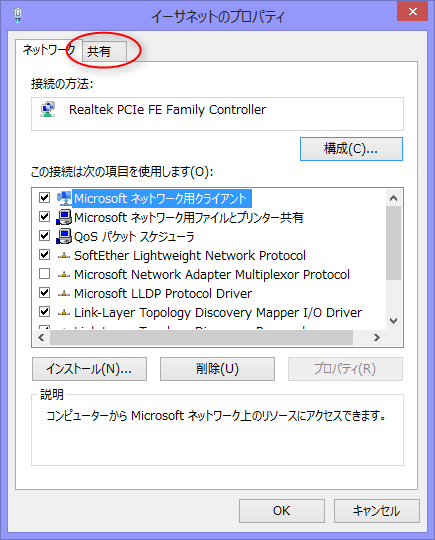
Task: Select the ネットワーク tab
Action: [49, 50]
